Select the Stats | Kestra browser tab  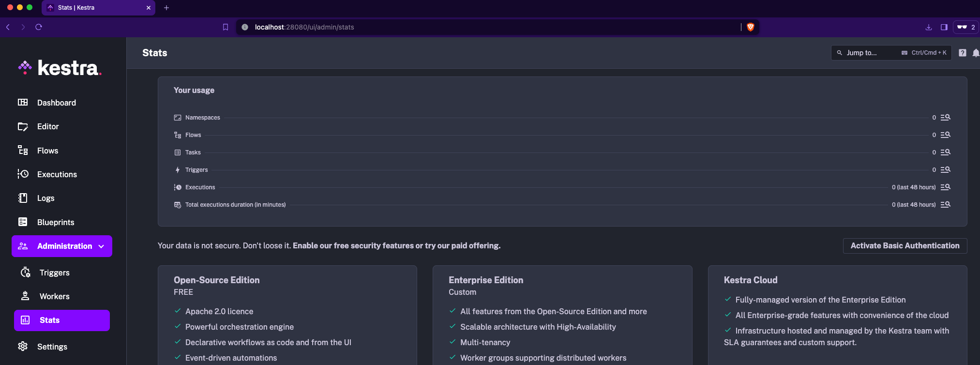tap(98, 8)
